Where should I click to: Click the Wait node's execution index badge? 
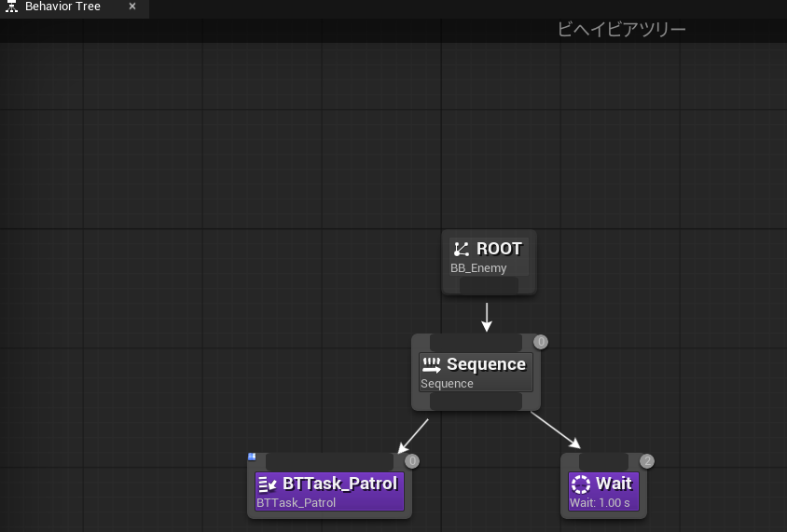tap(647, 461)
